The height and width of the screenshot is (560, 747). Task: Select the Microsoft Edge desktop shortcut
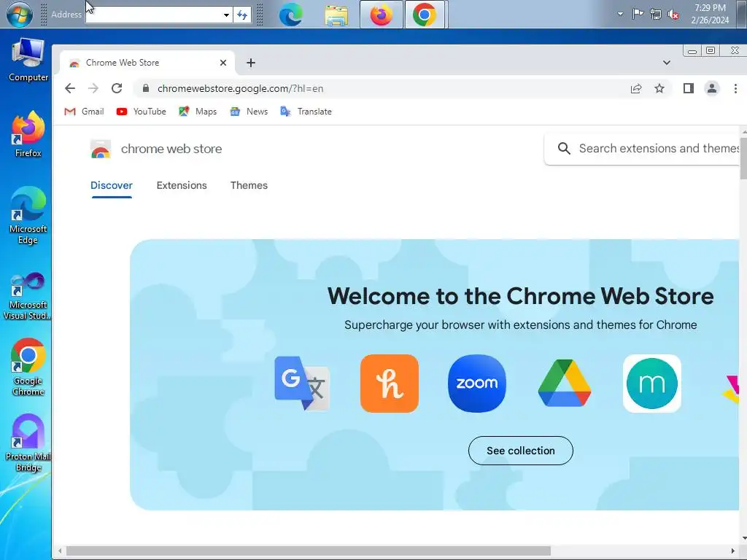click(x=28, y=215)
